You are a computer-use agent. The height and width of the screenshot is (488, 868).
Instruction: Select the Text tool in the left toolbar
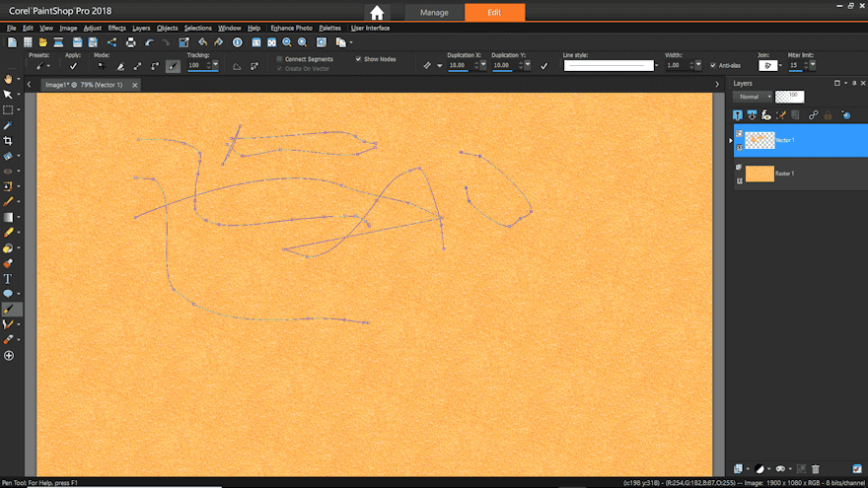point(8,279)
